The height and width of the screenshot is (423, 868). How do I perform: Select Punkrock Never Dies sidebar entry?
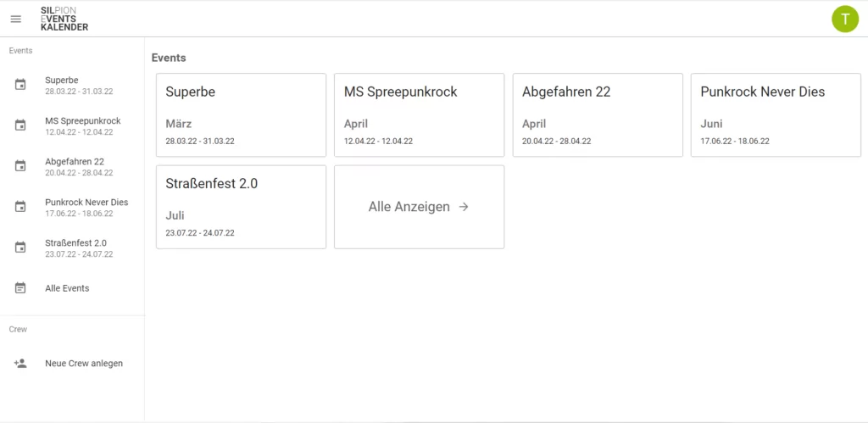72,207
